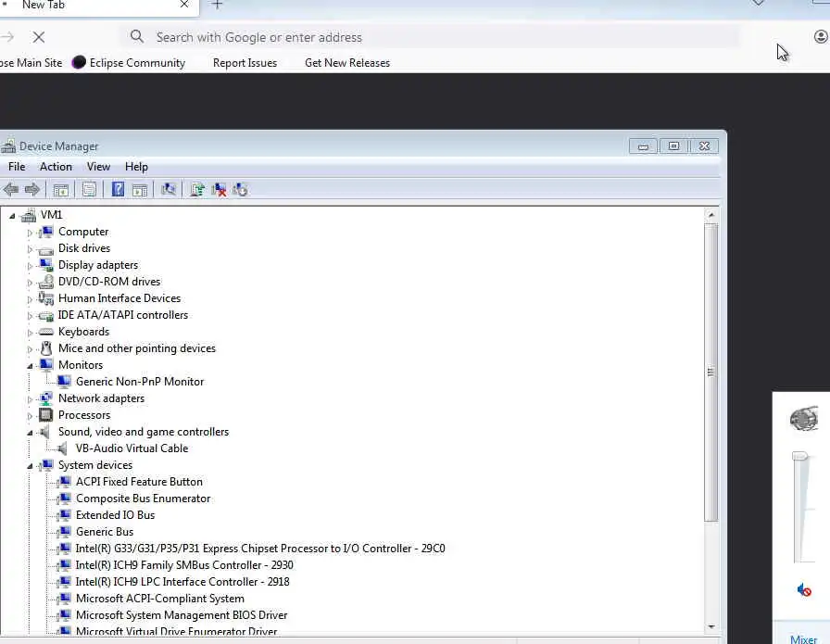Expand the Network adapters category
Screen dimensions: 830x644
click(x=30, y=399)
